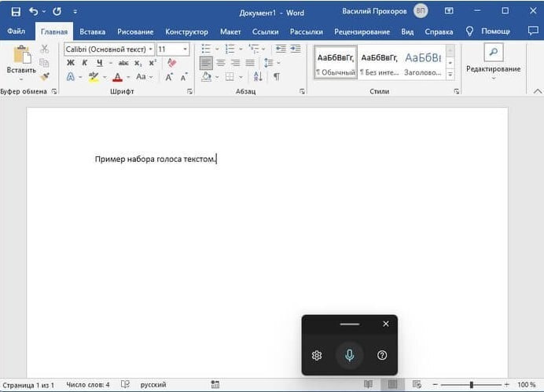This screenshot has width=544, height=392.
Task: Expand the styles gallery more arrow
Action: tap(450, 75)
